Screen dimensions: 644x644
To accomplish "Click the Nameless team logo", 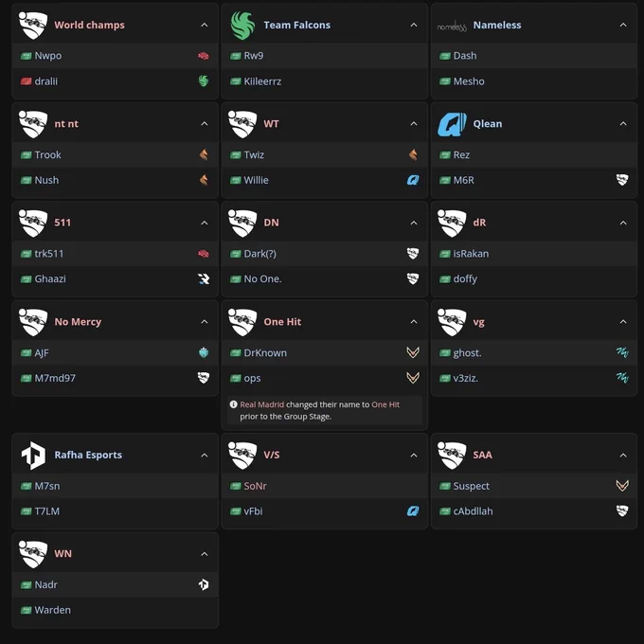I will pos(452,27).
